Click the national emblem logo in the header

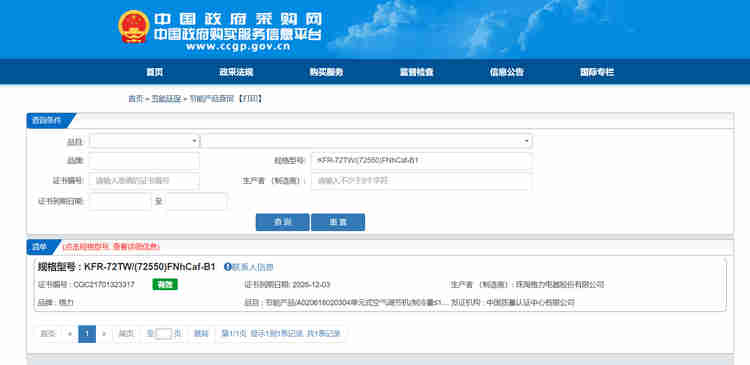[x=134, y=26]
